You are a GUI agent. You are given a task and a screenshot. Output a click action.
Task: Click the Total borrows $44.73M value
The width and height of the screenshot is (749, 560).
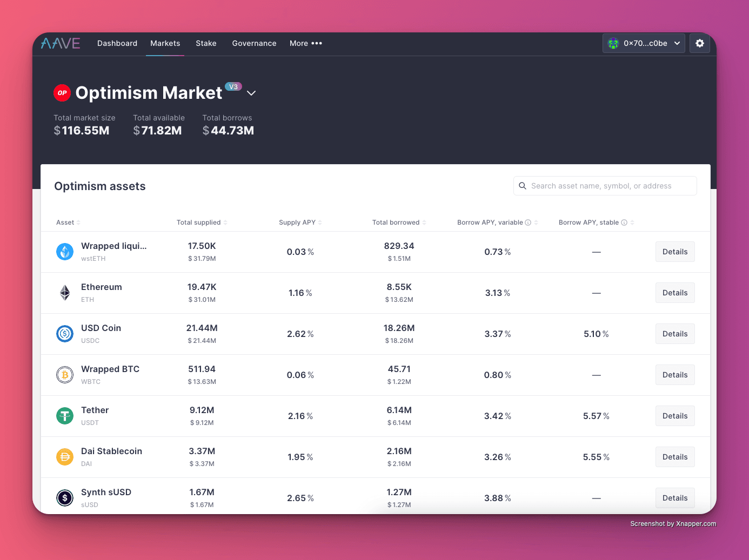[x=228, y=131]
